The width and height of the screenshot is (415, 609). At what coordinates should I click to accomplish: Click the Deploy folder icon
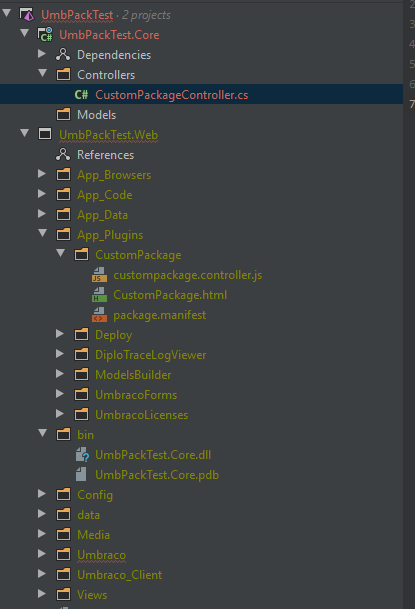[82, 335]
